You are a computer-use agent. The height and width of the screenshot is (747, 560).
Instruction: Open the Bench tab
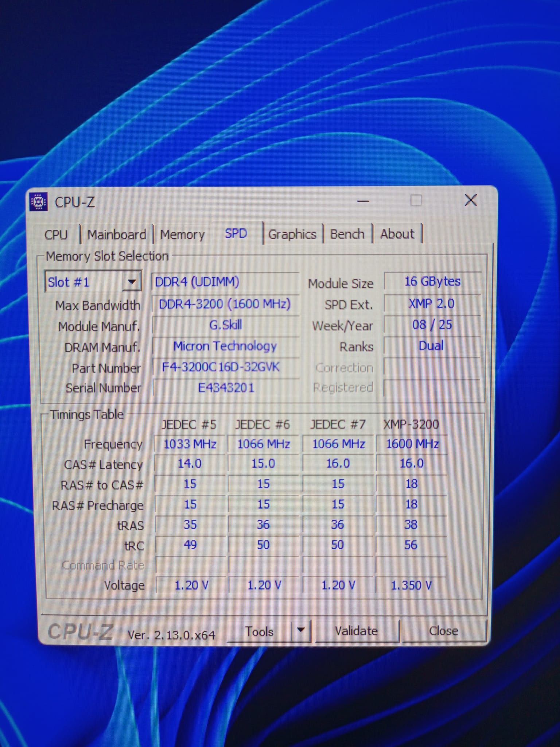point(347,234)
